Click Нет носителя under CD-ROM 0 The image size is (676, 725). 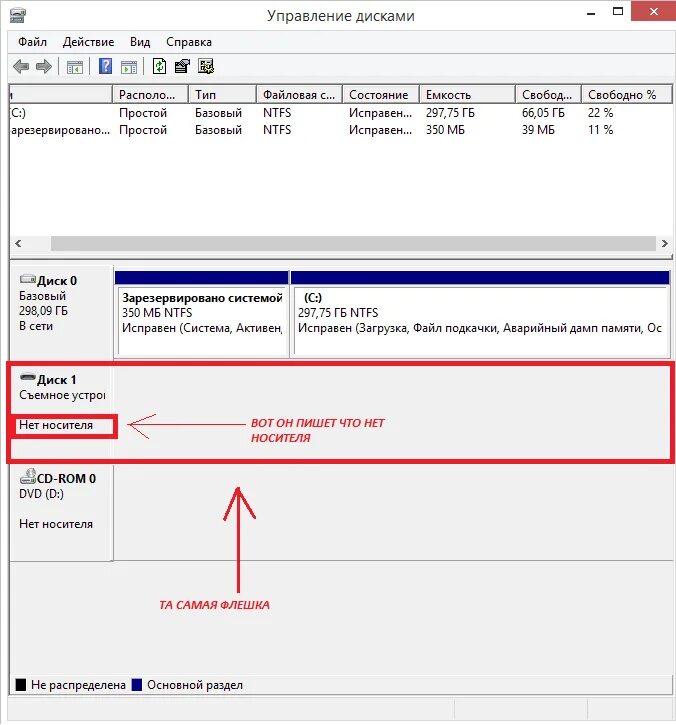[x=55, y=524]
